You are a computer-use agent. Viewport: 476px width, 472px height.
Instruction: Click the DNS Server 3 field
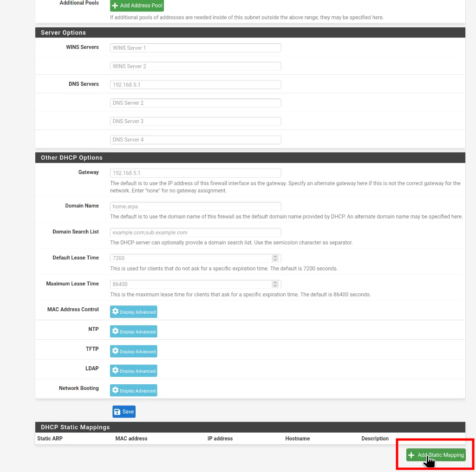tap(196, 121)
